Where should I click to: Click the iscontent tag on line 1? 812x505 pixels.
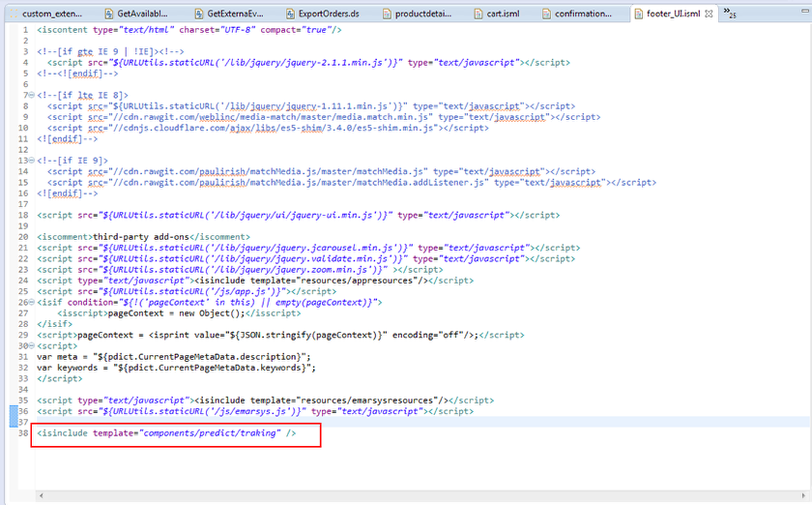point(189,30)
